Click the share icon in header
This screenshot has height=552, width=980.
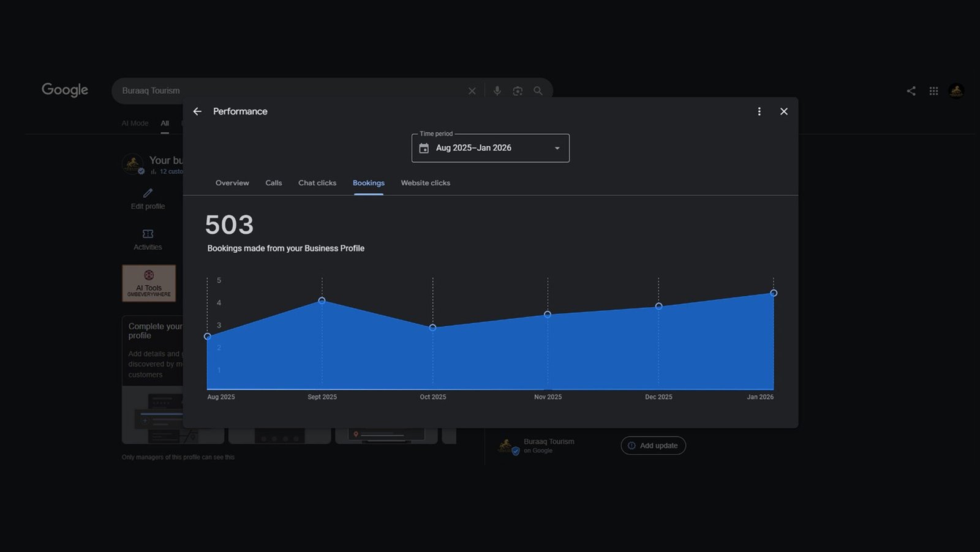pyautogui.click(x=911, y=91)
